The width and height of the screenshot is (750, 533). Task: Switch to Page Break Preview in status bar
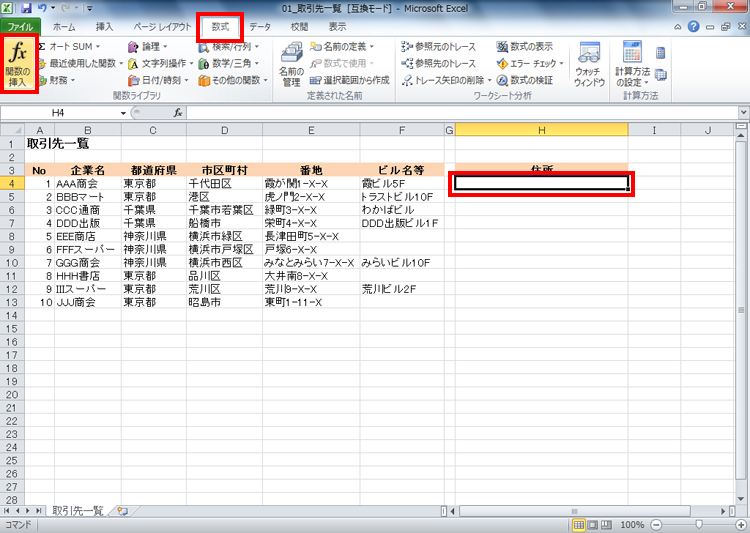607,525
